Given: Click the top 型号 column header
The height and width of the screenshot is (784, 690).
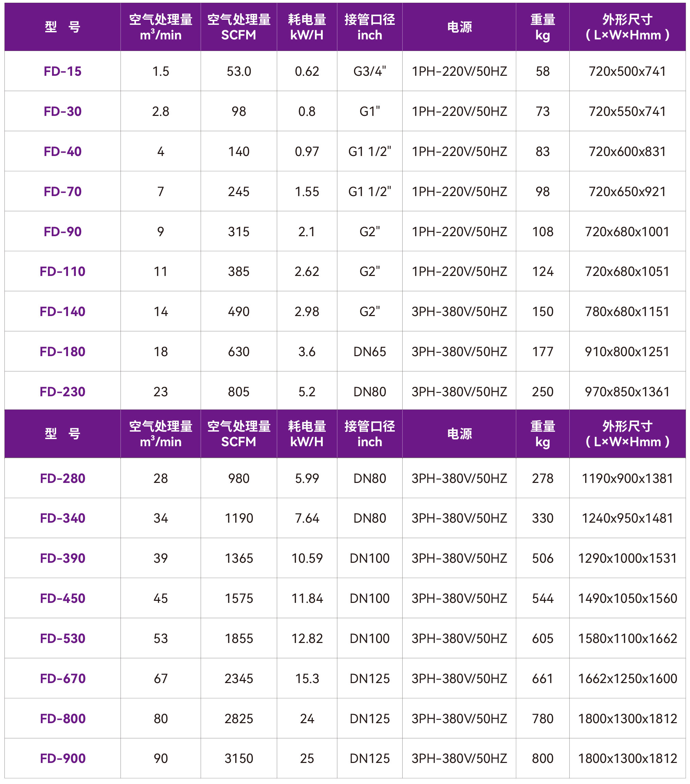Looking at the screenshot, I should click(x=63, y=27).
